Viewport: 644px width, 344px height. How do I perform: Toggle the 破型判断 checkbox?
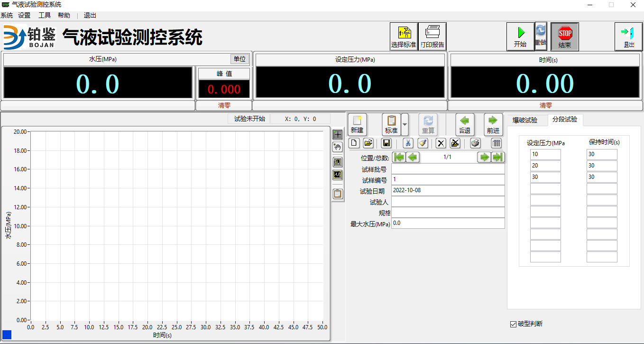pyautogui.click(x=513, y=324)
